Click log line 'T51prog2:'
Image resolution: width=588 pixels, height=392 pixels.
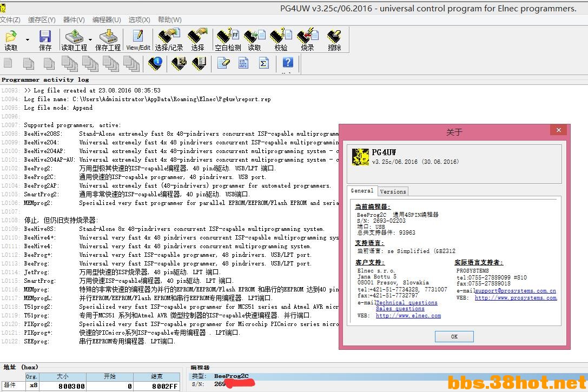[38, 307]
